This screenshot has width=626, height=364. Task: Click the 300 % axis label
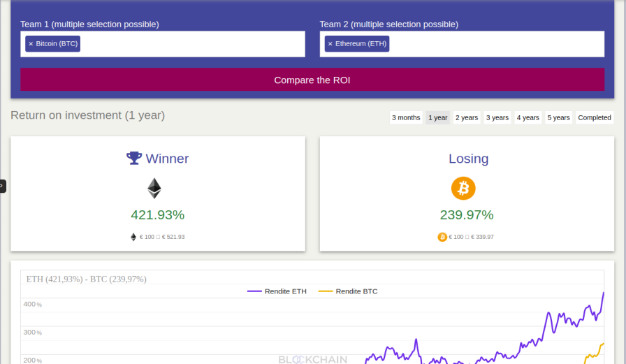point(32,332)
